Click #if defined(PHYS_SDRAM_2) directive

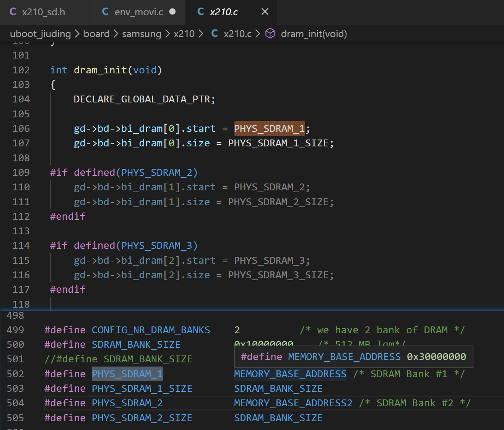[x=124, y=172]
